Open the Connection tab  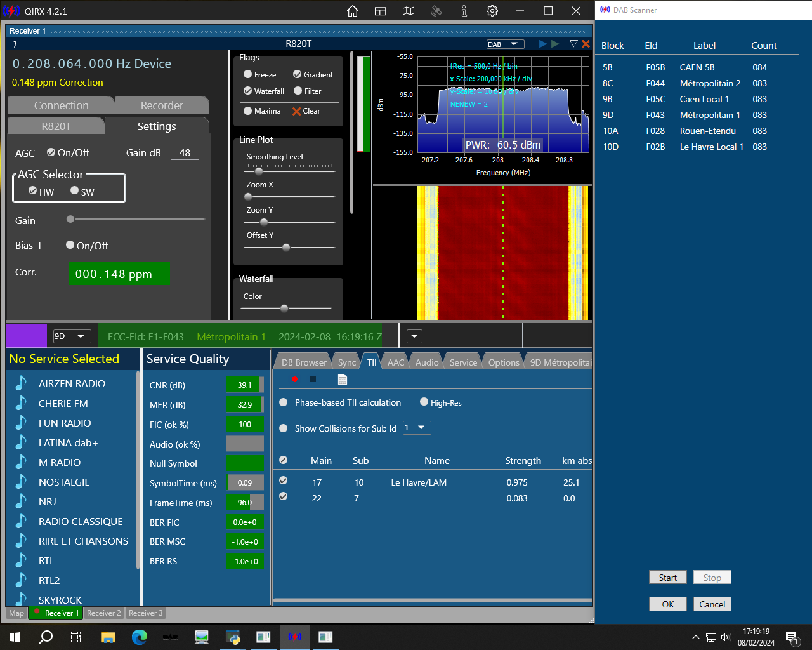61,105
